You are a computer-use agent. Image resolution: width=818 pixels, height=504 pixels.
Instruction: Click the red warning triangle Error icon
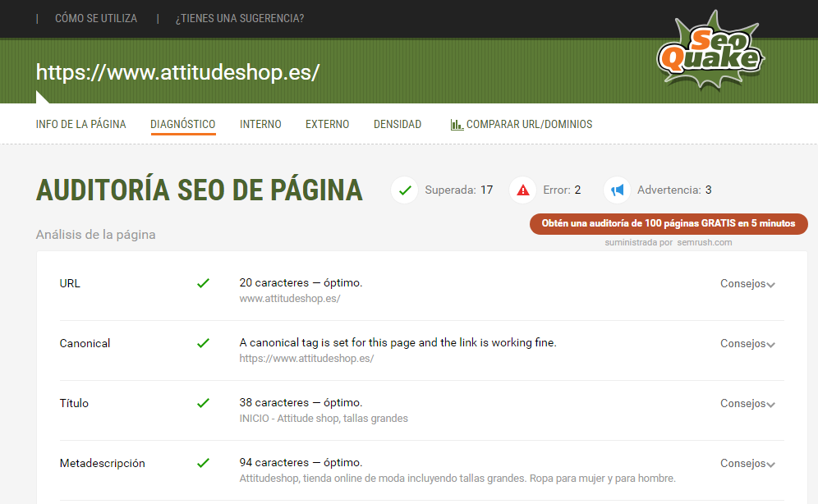(522, 190)
